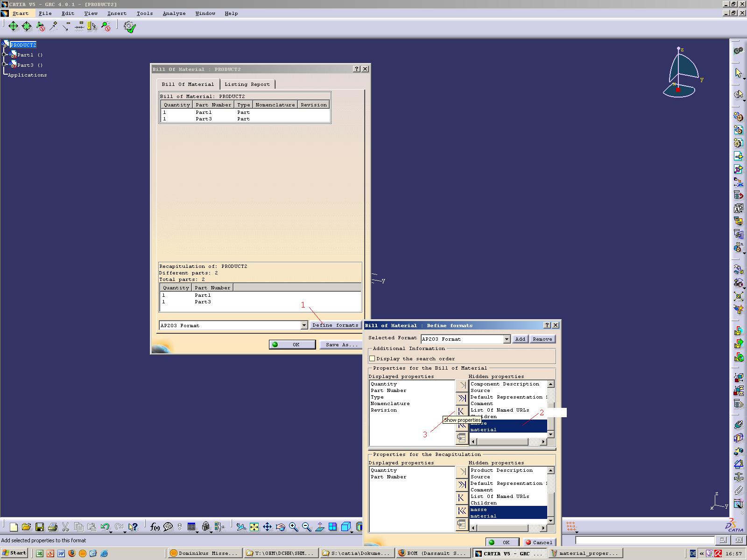Click the Rotate view icon
This screenshot has width=747, height=560.
tap(280, 527)
